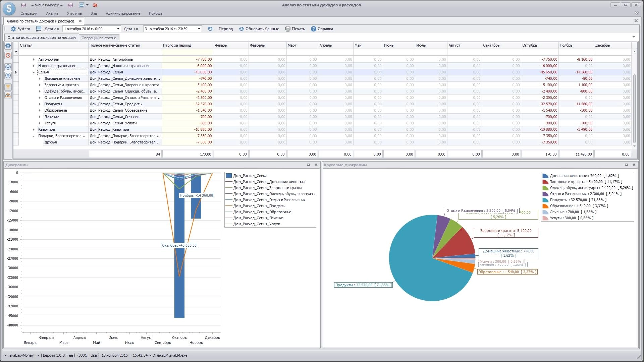The height and width of the screenshot is (362, 644).
Task: Click the down-arrow circle icon in sidebar
Action: coord(8,67)
